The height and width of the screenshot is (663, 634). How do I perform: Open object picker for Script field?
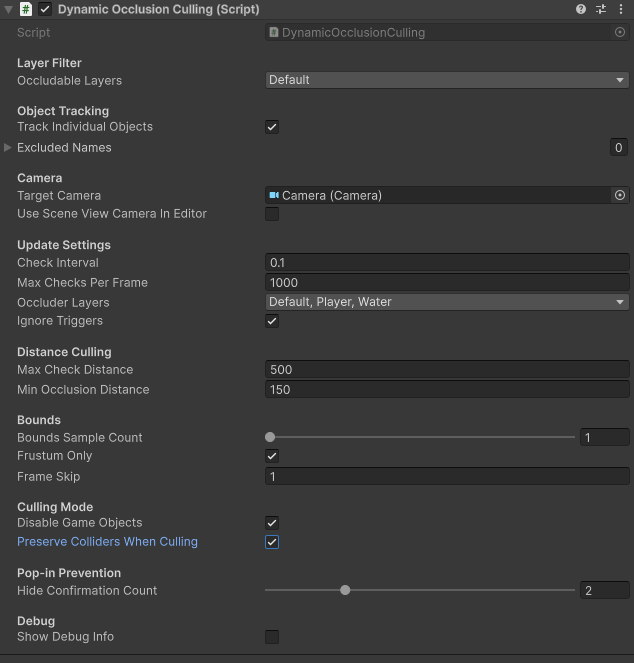click(620, 32)
